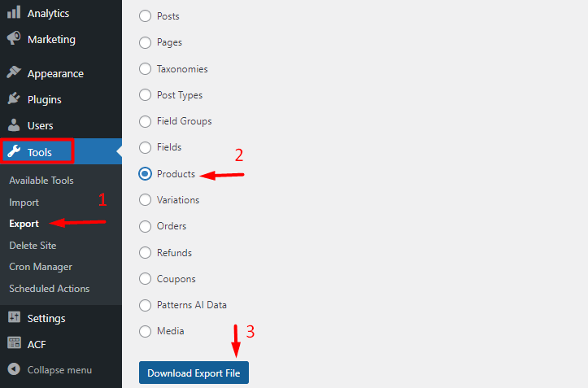Select the Posts radio button
This screenshot has height=388, width=588.
146,16
